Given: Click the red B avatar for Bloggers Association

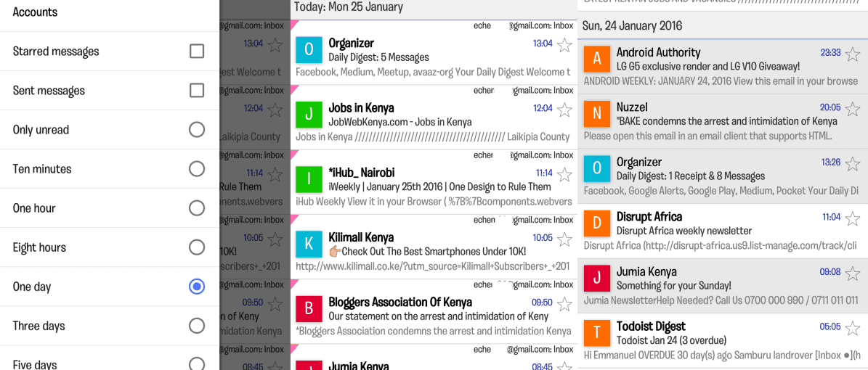Looking at the screenshot, I should (x=309, y=308).
